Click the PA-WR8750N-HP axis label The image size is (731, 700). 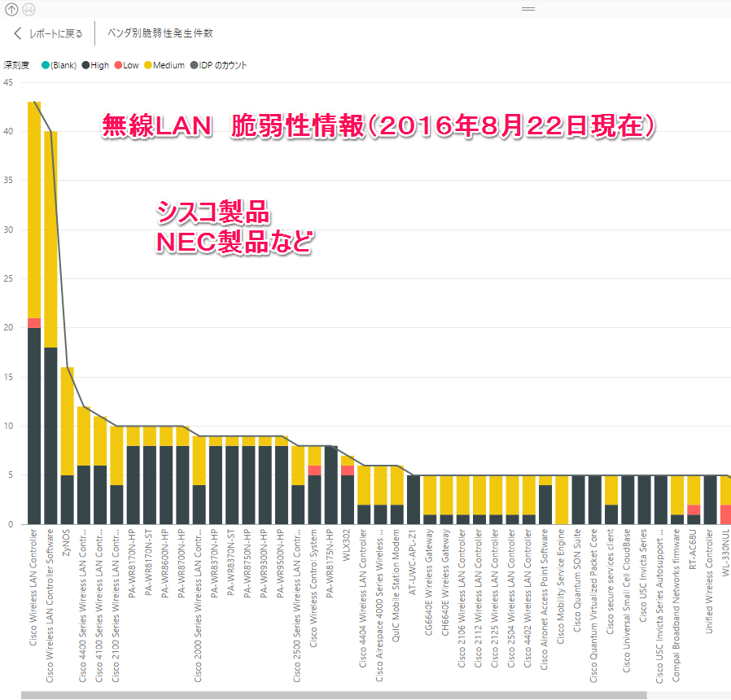248,563
